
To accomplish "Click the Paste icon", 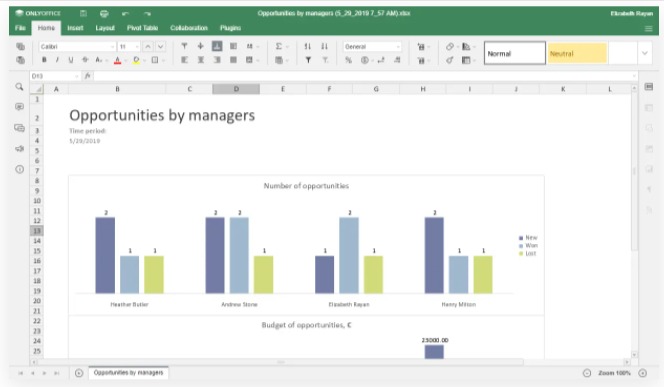I will [x=20, y=60].
